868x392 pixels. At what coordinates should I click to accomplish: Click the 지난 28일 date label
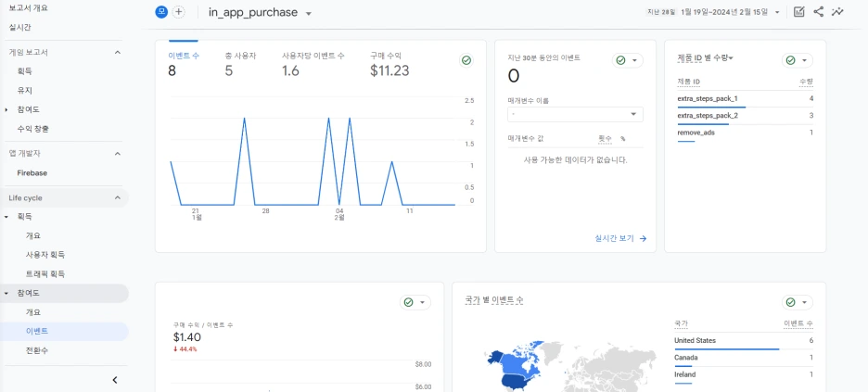coord(661,12)
